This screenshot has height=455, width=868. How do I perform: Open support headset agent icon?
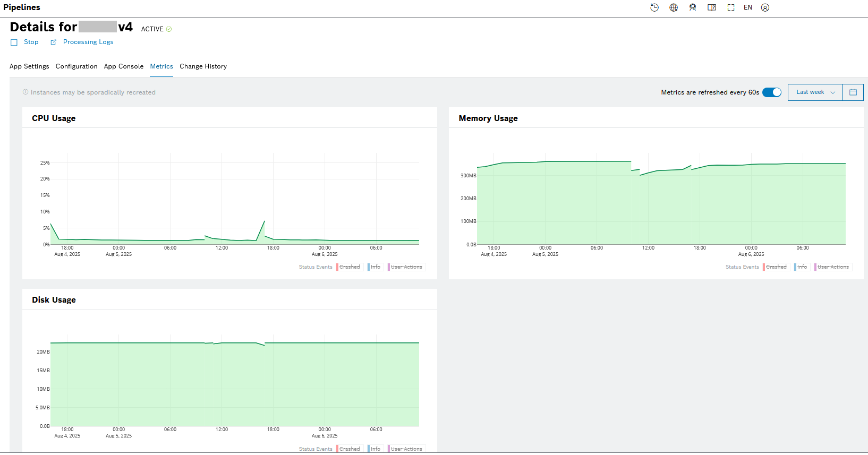pos(693,7)
